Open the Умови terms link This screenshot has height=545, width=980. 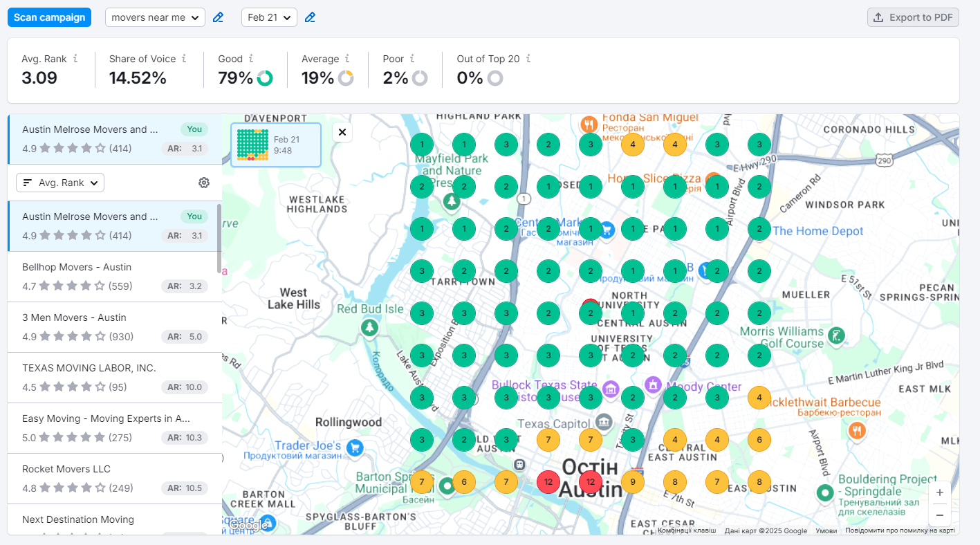[x=826, y=530]
